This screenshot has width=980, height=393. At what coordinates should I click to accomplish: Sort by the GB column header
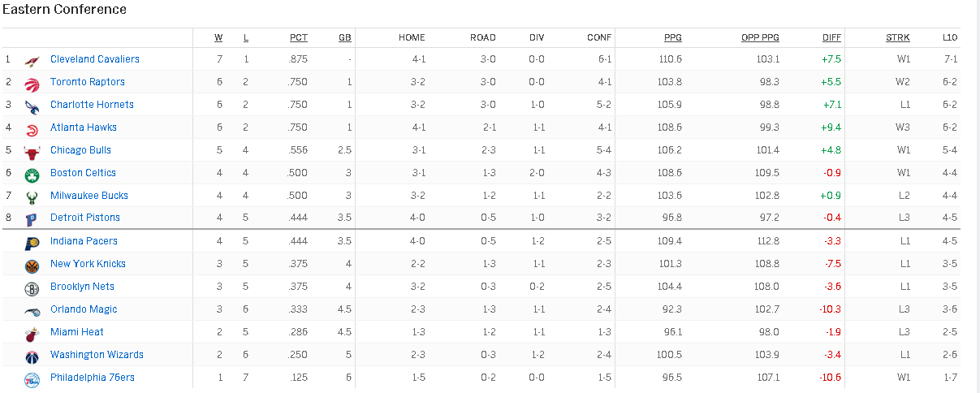(x=345, y=37)
